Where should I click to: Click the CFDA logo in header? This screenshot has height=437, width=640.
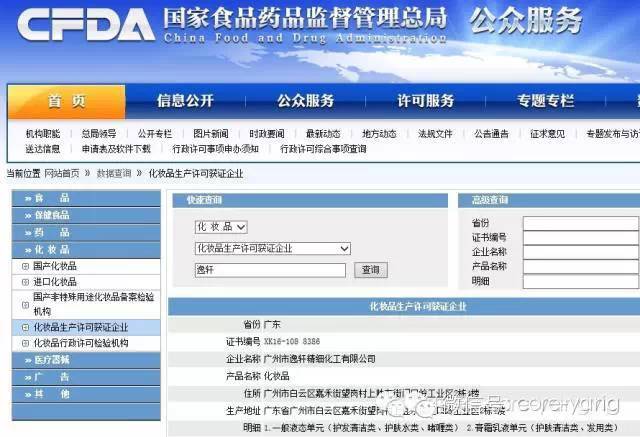point(86,24)
